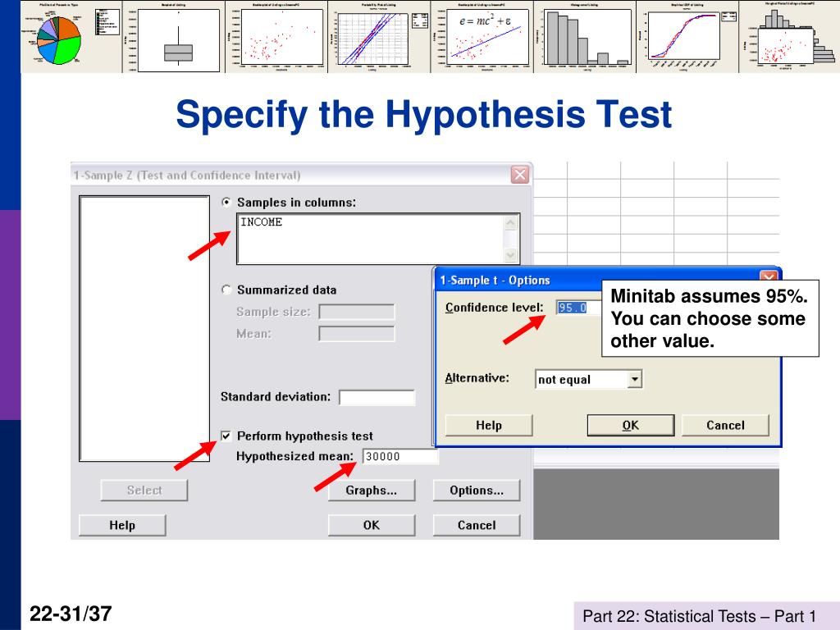This screenshot has height=630, width=840.
Task: Click the disabled Sample size field
Action: pos(357,312)
